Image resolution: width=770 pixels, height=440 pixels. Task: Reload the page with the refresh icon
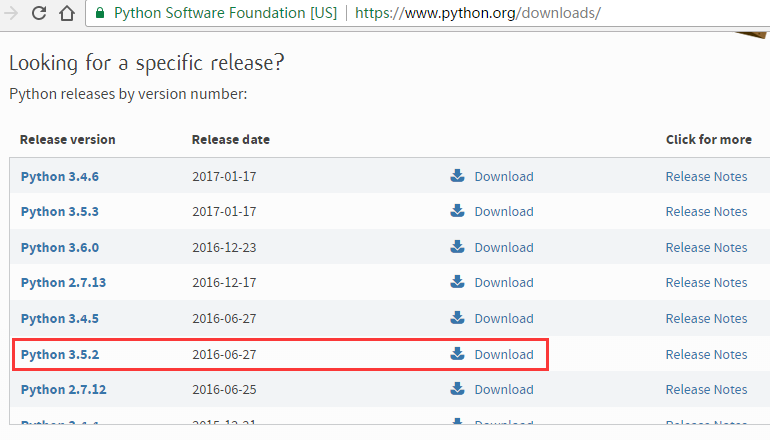tap(39, 13)
